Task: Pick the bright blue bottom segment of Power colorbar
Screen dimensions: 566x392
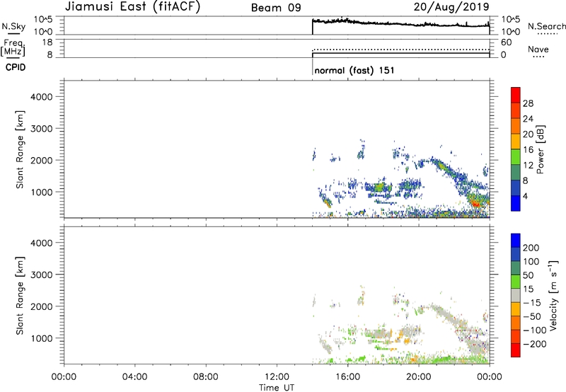Action: click(516, 203)
